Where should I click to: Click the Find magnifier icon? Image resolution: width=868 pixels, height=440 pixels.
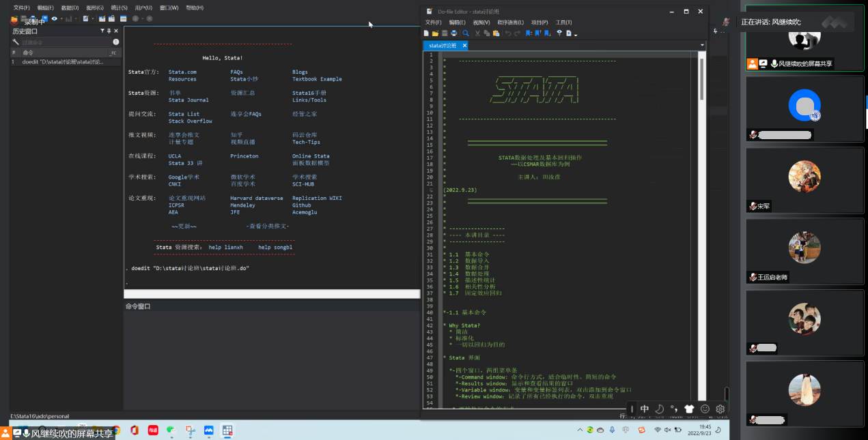(x=466, y=33)
